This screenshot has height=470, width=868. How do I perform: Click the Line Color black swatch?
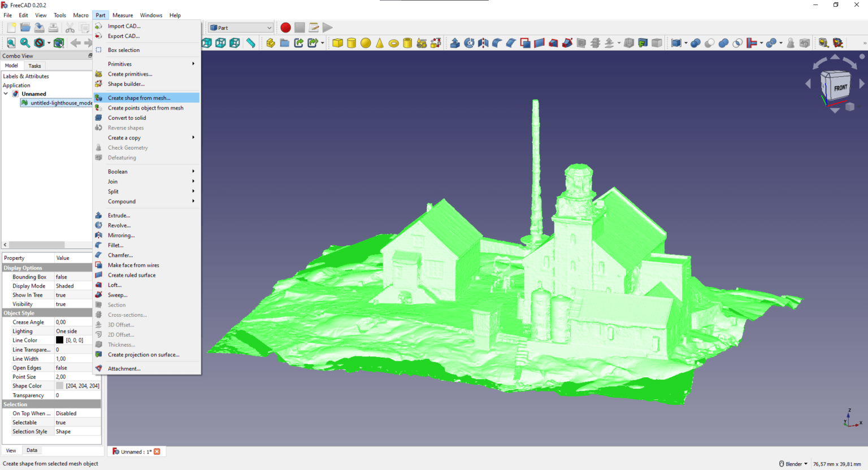click(x=59, y=340)
